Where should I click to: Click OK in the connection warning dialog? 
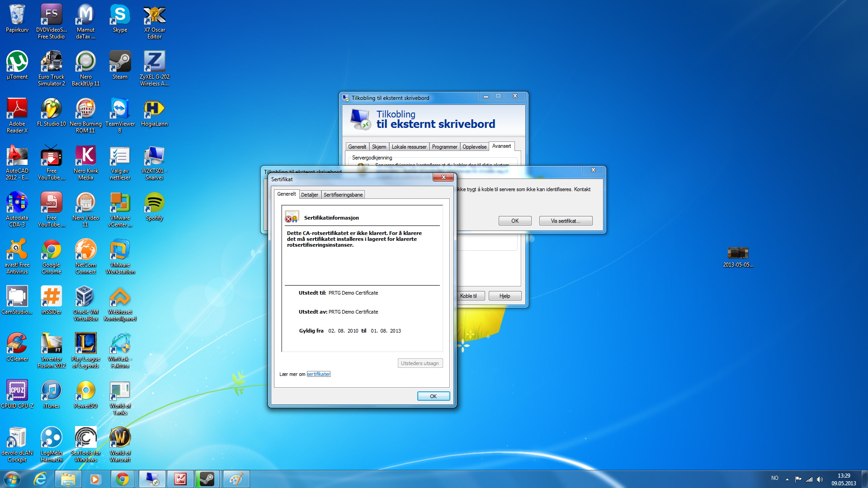click(x=515, y=221)
